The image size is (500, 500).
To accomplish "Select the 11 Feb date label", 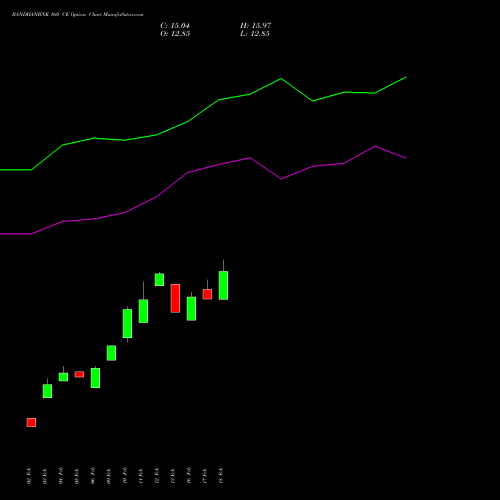I will pyautogui.click(x=141, y=476).
